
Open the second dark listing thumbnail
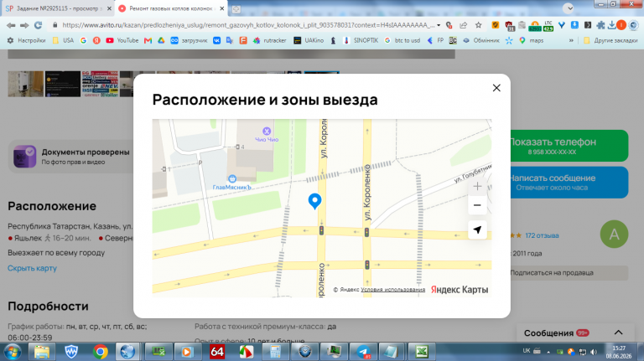(x=63, y=84)
